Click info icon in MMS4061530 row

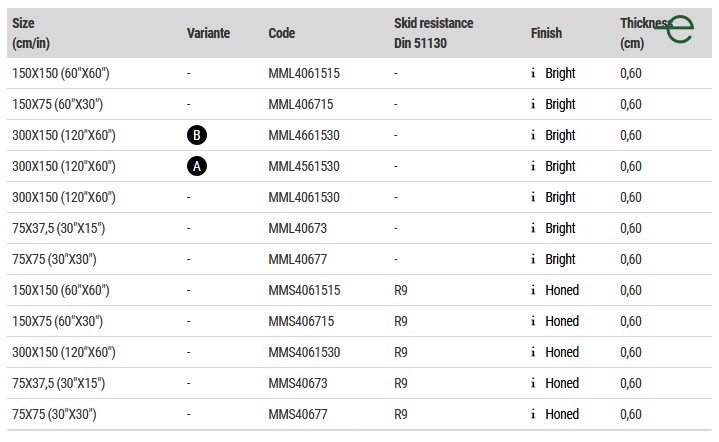pyautogui.click(x=533, y=352)
